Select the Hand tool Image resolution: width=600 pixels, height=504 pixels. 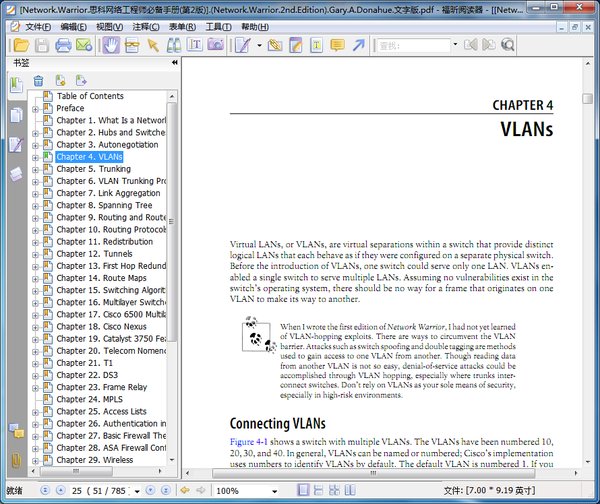[x=111, y=45]
